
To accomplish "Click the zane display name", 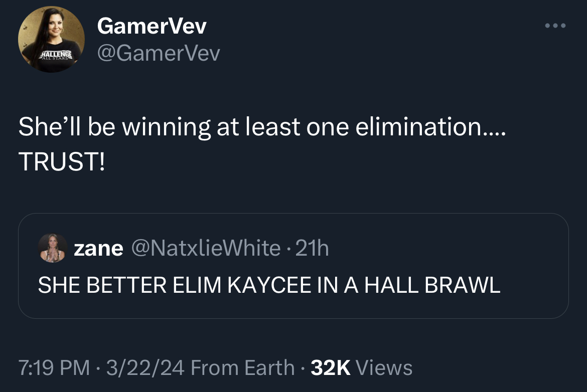I will click(x=98, y=248).
